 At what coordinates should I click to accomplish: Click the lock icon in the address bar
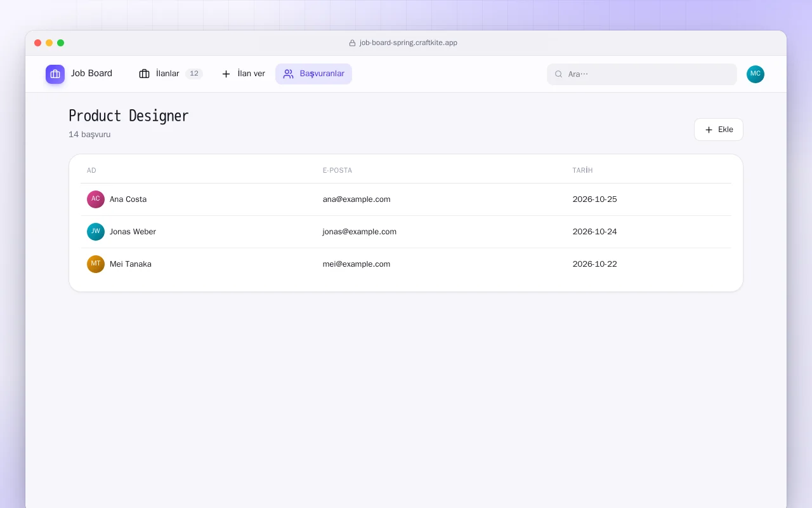click(x=352, y=43)
